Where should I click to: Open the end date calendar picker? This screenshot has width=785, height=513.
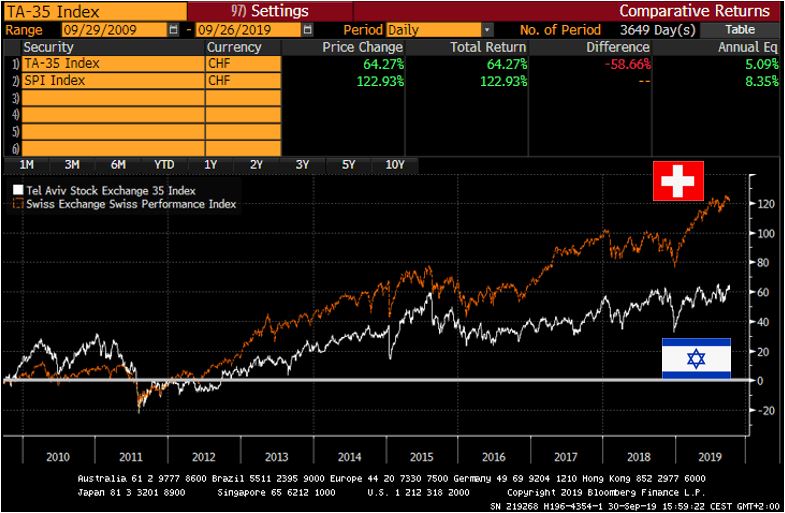tap(308, 30)
